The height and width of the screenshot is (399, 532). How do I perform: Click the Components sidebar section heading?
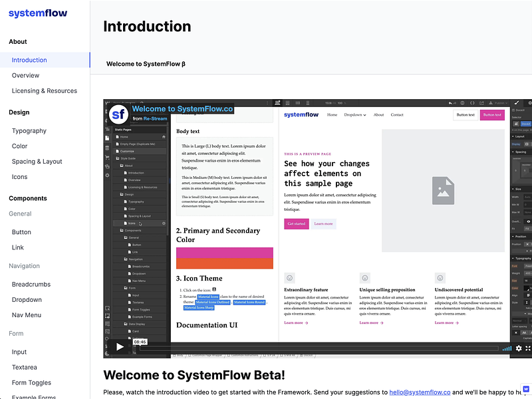(28, 198)
